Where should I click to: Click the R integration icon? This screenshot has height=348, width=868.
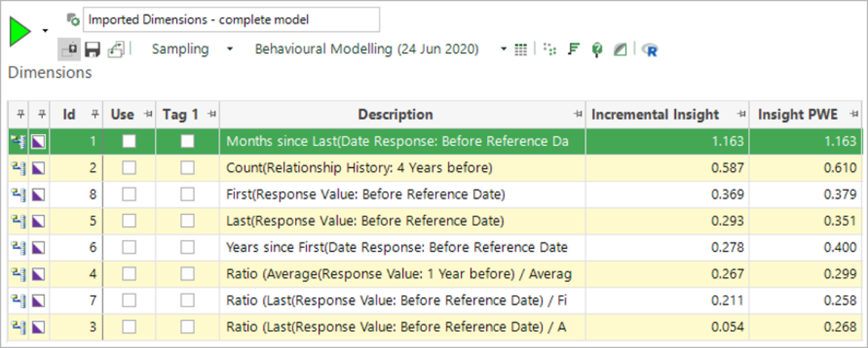(651, 50)
